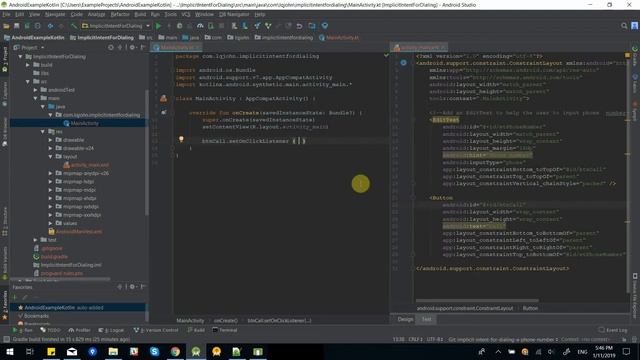Open the Profiler tool window
The image size is (640, 360).
80,330
